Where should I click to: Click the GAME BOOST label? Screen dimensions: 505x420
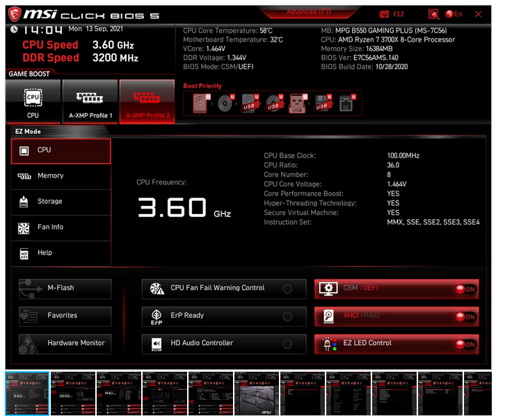tap(30, 75)
